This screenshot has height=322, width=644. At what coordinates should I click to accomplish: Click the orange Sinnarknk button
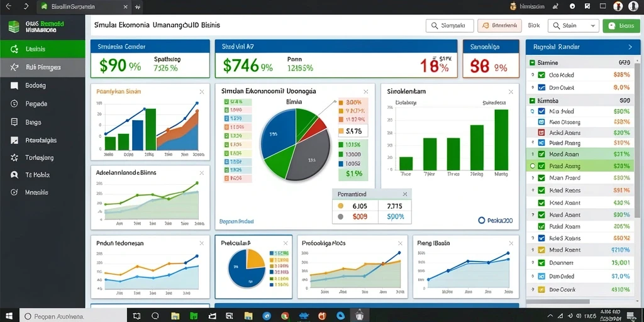tap(499, 25)
